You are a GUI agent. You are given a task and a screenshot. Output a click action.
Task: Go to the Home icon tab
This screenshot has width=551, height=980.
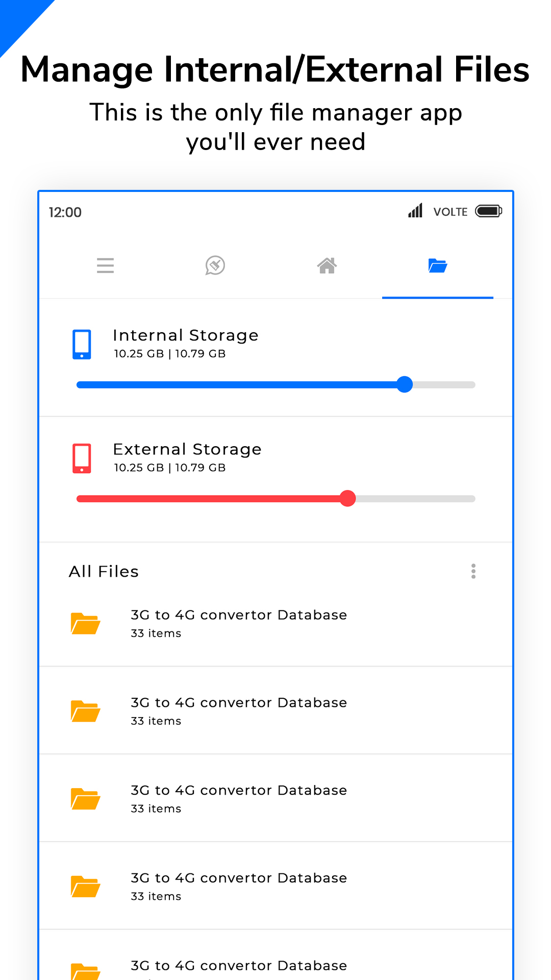(327, 265)
